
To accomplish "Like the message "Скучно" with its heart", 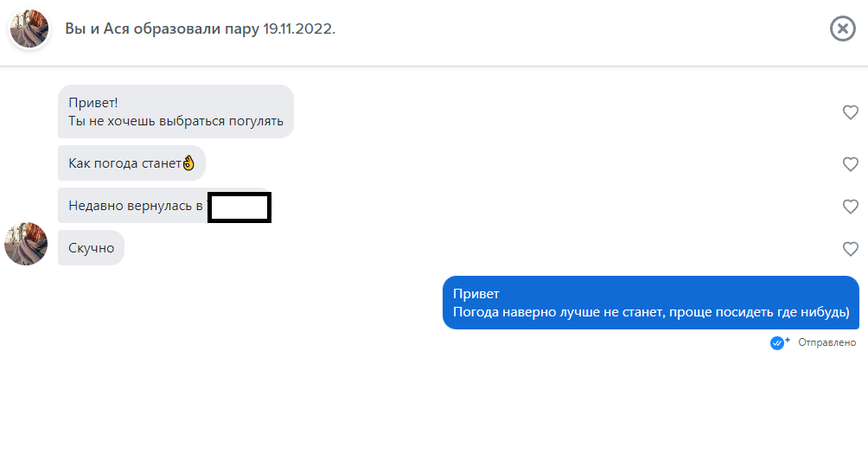I will tap(850, 249).
